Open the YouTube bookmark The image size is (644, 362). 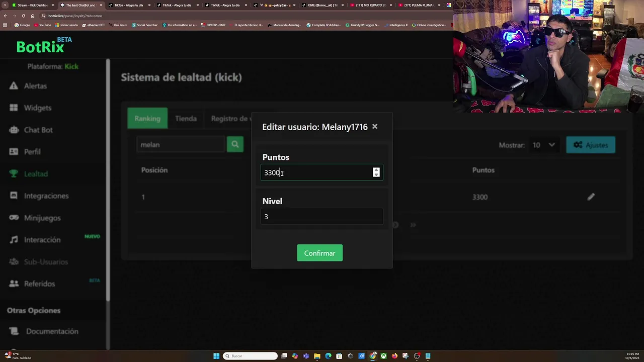[43, 25]
